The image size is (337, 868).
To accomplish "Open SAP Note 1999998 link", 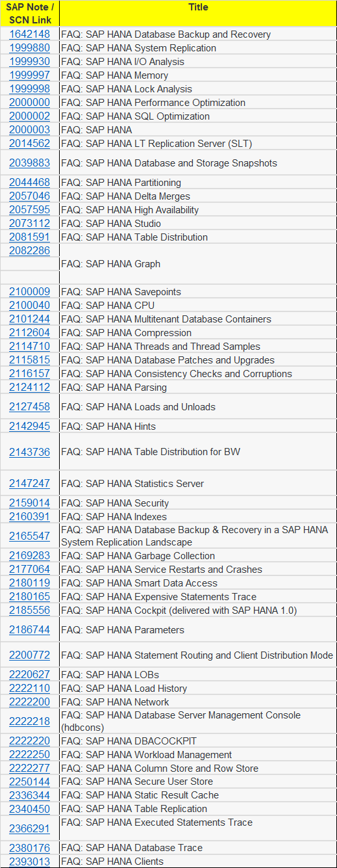I will (29, 89).
